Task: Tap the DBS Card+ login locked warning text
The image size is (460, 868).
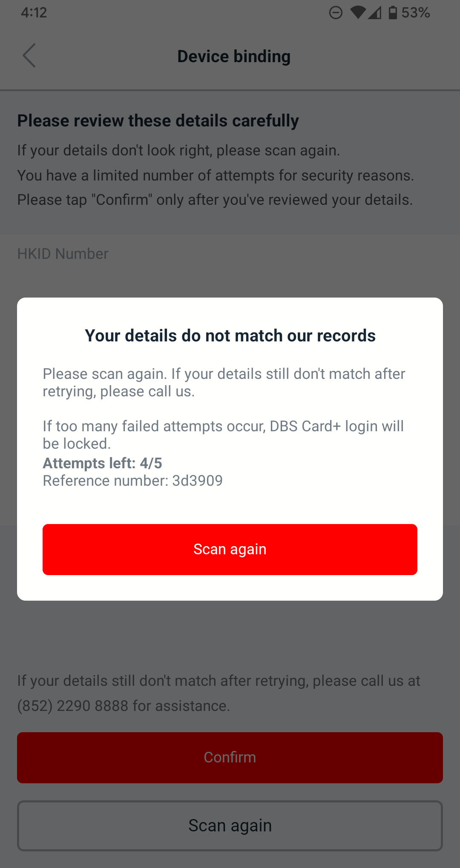Action: click(x=223, y=435)
